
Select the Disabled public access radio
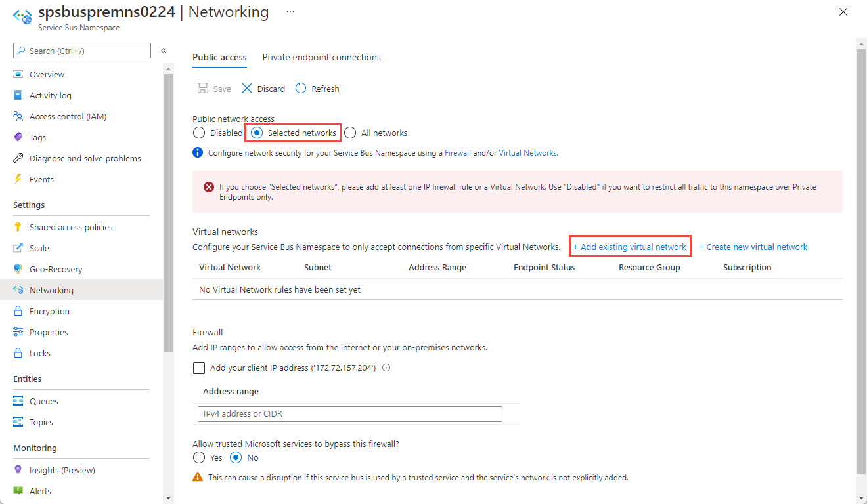(x=199, y=133)
